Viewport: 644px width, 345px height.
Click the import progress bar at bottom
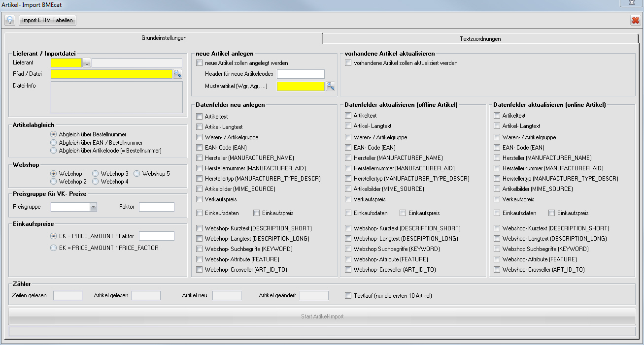coord(322,332)
